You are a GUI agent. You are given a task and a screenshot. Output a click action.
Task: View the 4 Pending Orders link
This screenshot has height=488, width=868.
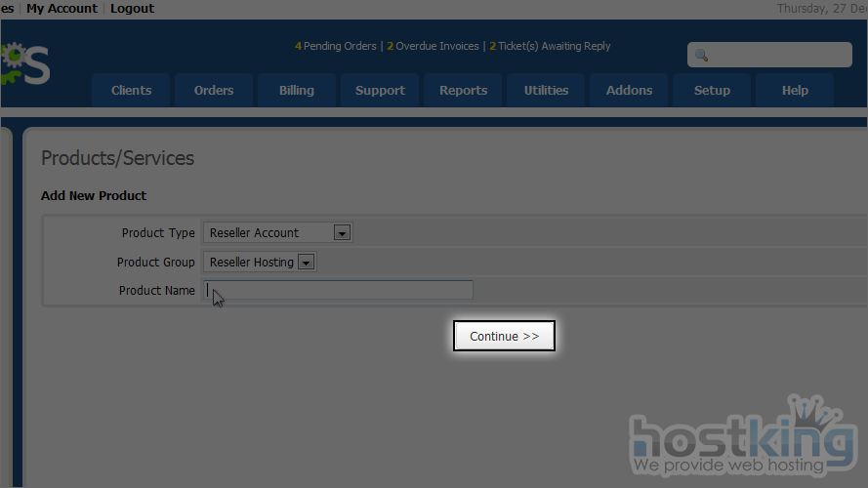[335, 46]
